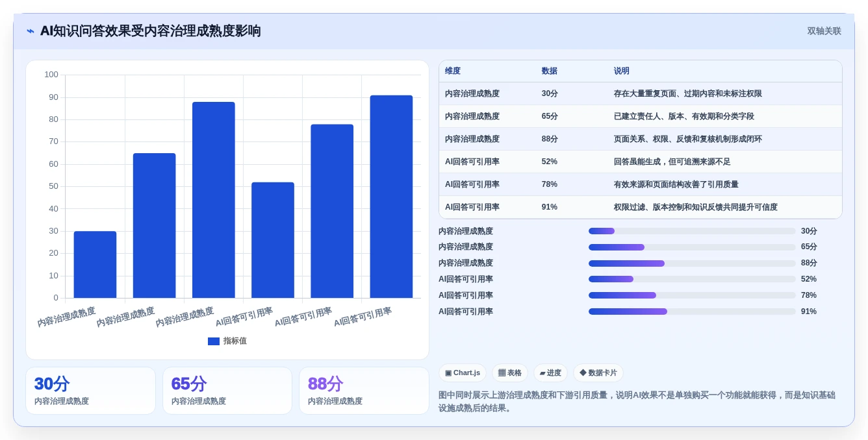Click the 进度 tag

[550, 373]
